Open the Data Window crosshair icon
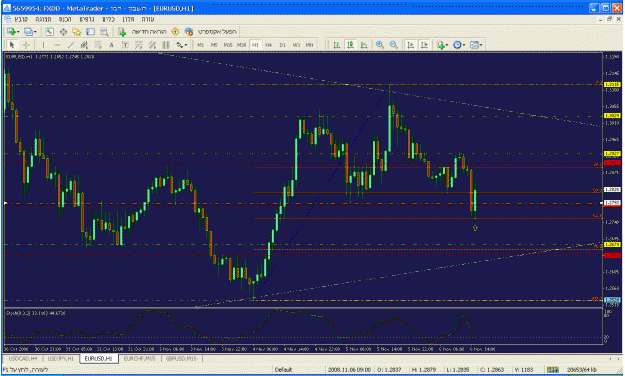 pos(63,31)
